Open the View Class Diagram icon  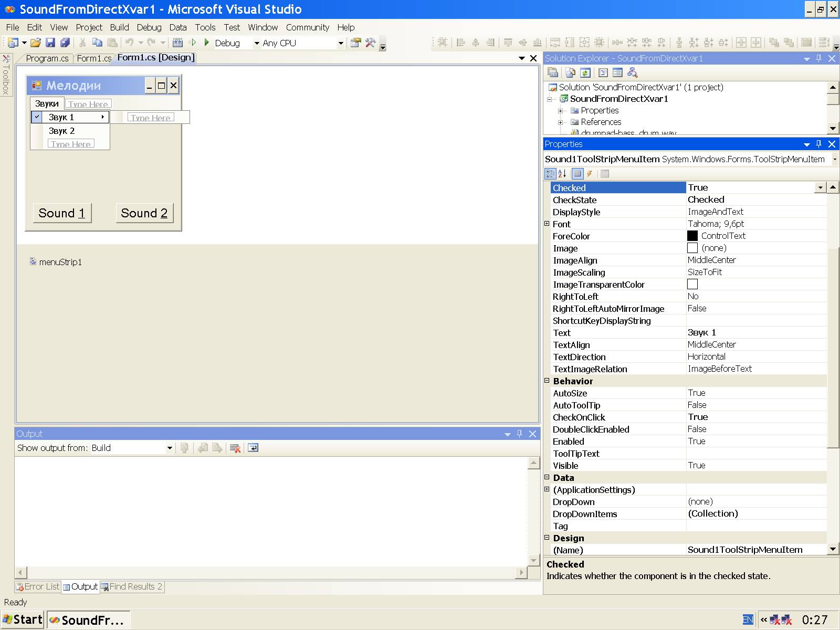632,72
